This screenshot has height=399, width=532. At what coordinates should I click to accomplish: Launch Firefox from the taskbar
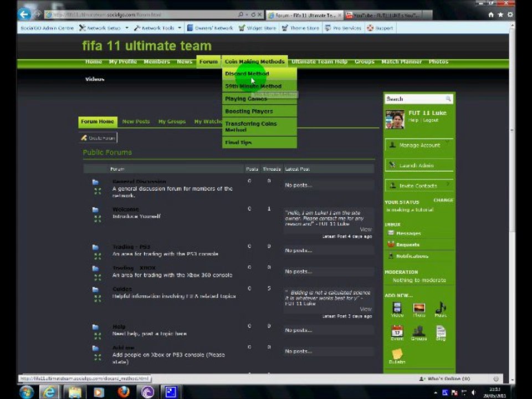click(x=123, y=392)
